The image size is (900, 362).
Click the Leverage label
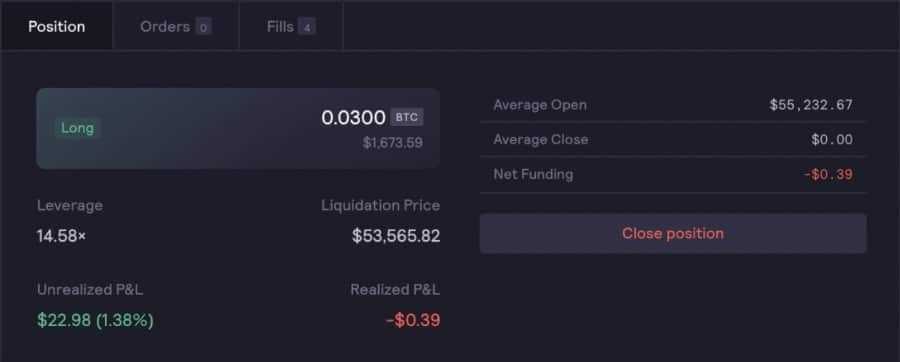click(70, 205)
